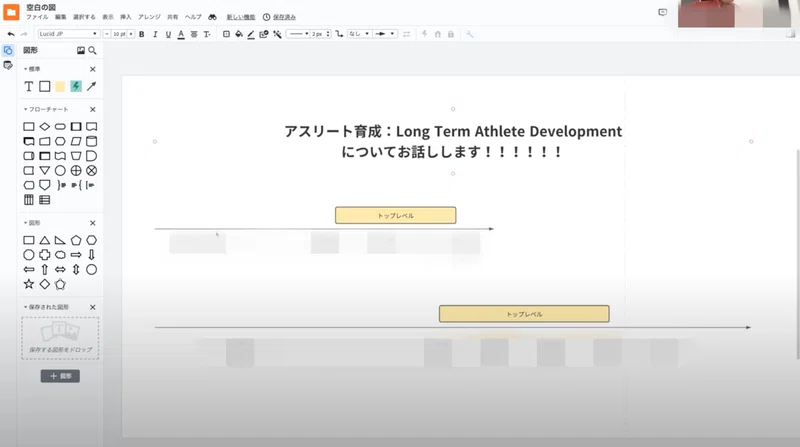Toggle underline formatting
800x447 pixels.
click(x=168, y=34)
